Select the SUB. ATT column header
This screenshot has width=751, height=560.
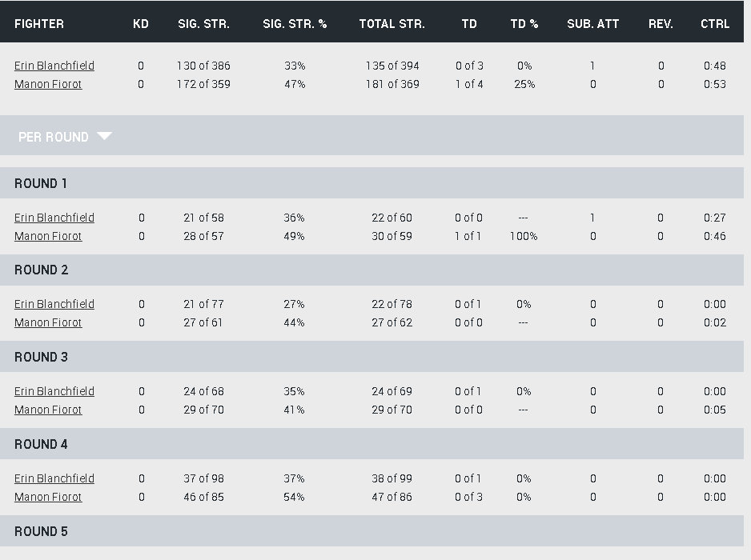click(x=592, y=24)
